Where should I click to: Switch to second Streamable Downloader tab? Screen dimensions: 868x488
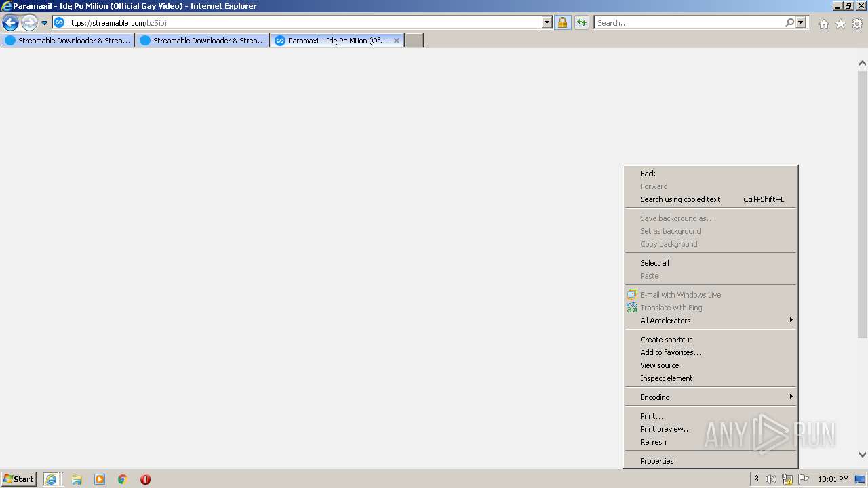(203, 41)
